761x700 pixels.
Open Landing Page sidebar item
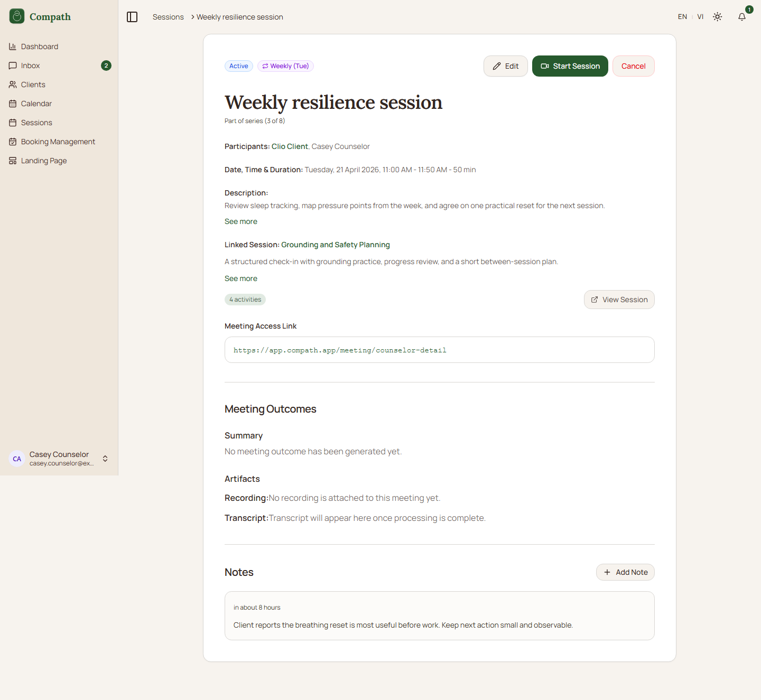coord(43,161)
